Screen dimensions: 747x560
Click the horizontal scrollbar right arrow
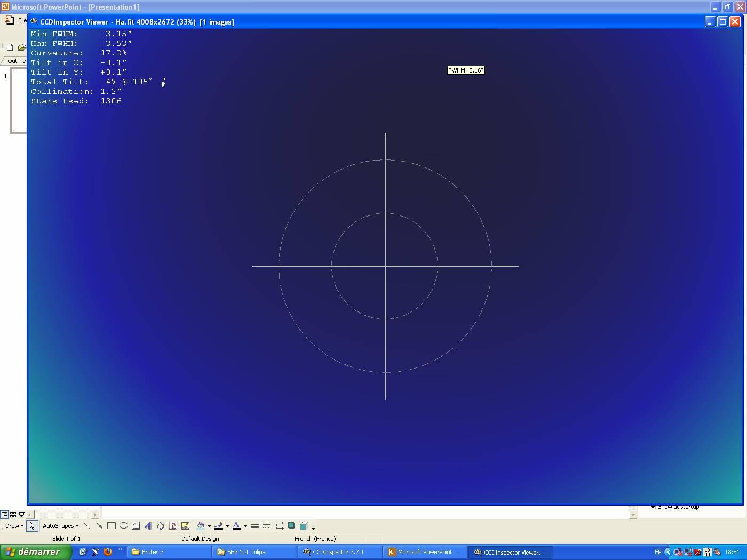click(96, 515)
